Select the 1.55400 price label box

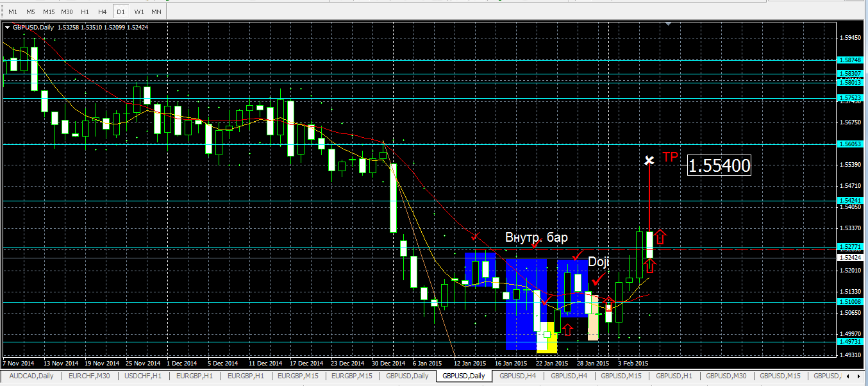click(719, 166)
